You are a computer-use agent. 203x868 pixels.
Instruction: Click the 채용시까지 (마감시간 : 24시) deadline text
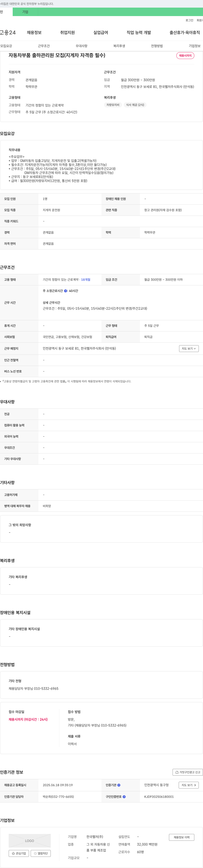pyautogui.click(x=28, y=719)
